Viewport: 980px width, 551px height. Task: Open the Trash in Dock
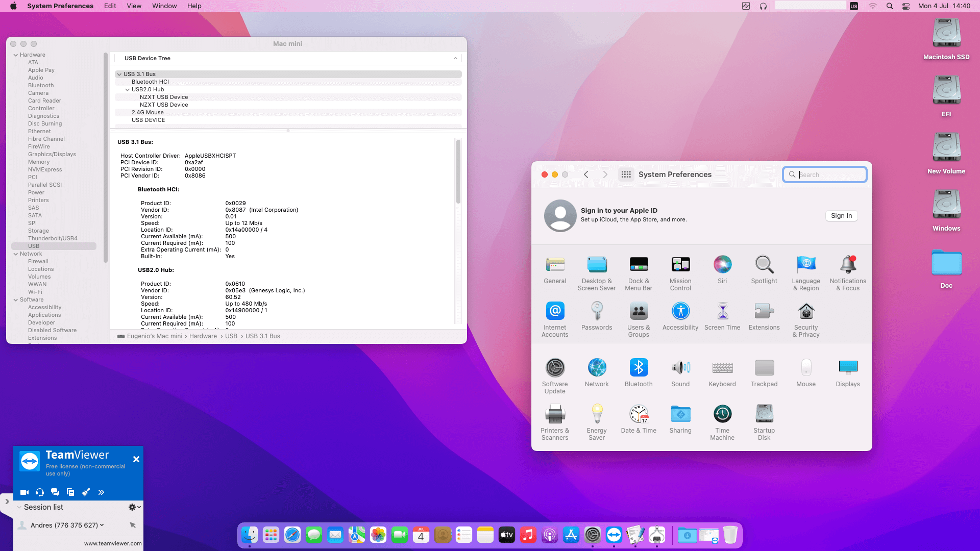click(730, 535)
